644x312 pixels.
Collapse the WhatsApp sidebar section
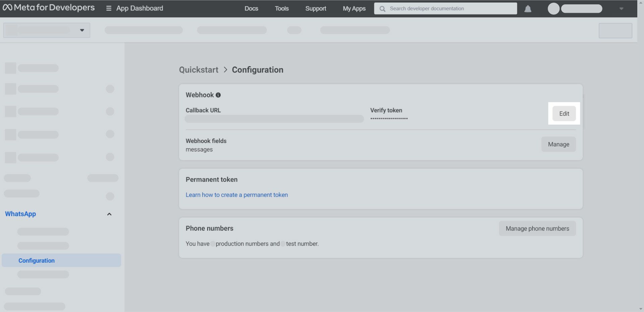pyautogui.click(x=109, y=214)
